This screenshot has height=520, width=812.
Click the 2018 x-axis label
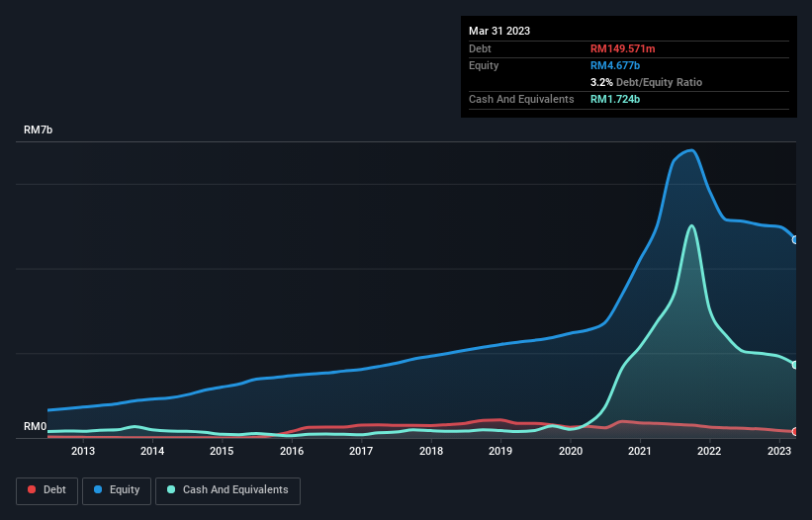click(x=431, y=451)
